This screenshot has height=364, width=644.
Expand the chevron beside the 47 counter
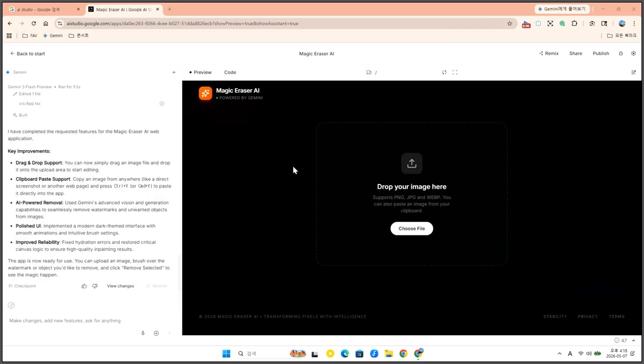[634, 341]
